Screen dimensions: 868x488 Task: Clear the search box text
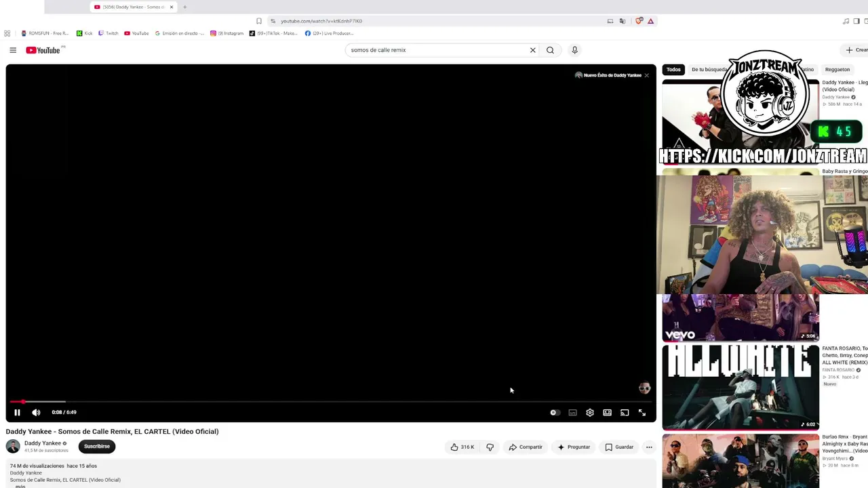point(533,50)
